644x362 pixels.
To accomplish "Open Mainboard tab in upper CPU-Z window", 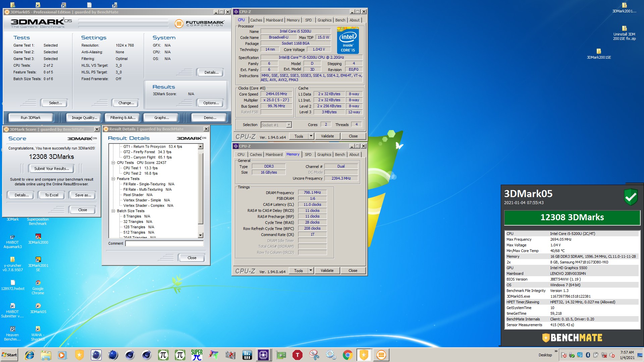I will pos(274,20).
